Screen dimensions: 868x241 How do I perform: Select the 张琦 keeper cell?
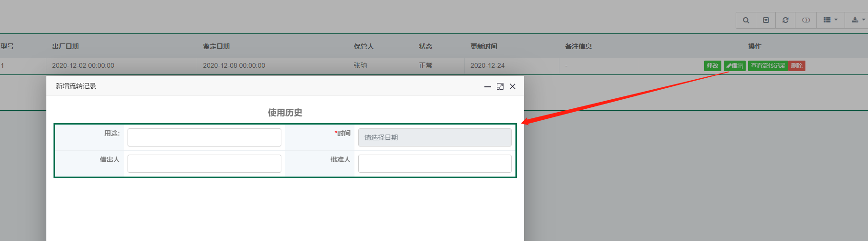pos(361,65)
